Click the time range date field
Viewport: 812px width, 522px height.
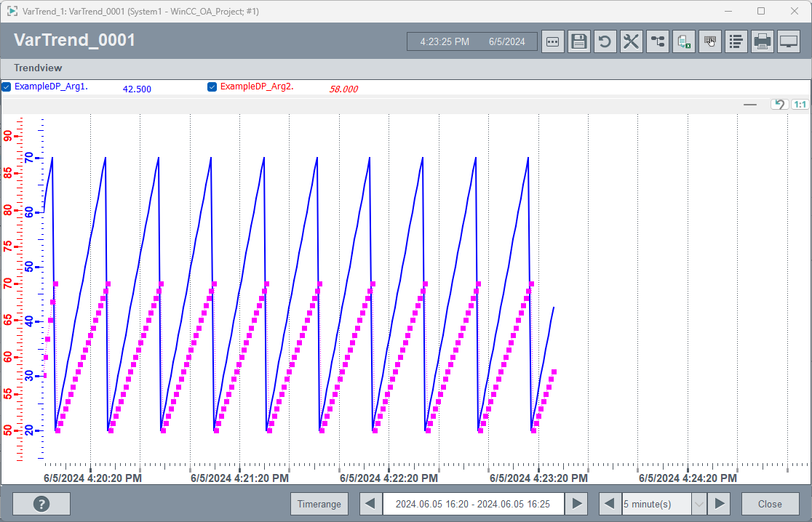pyautogui.click(x=473, y=504)
